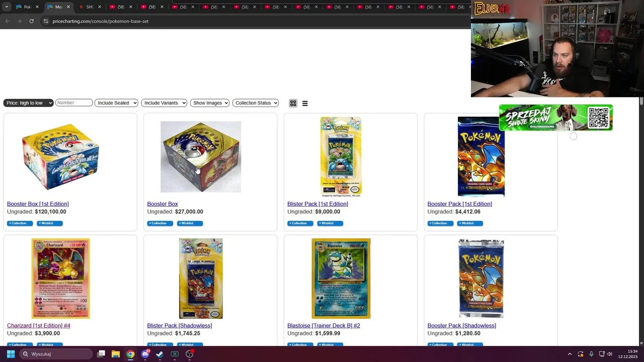Go forward in browser history
Image resolution: width=644 pixels, height=362 pixels.
19,21
